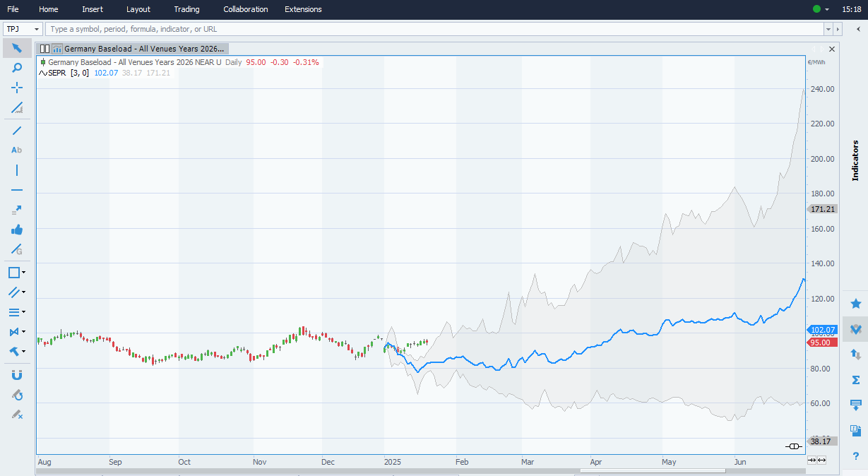
Task: Toggle the magnet snap tool
Action: tap(17, 375)
